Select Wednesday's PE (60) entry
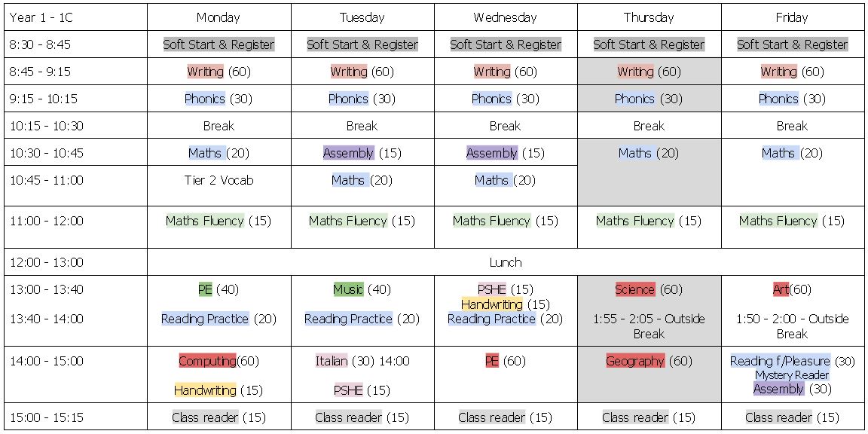The width and height of the screenshot is (868, 434). 505,361
